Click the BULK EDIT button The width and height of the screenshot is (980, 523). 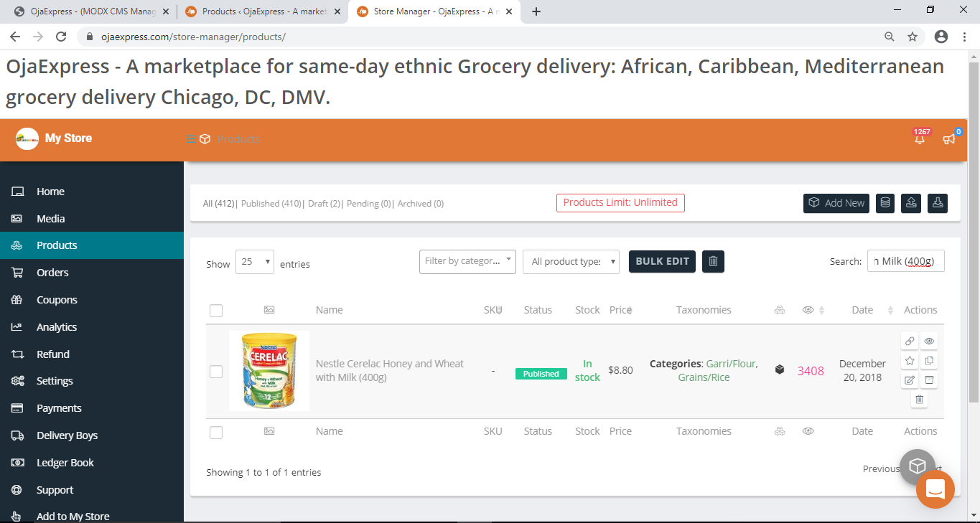tap(662, 261)
